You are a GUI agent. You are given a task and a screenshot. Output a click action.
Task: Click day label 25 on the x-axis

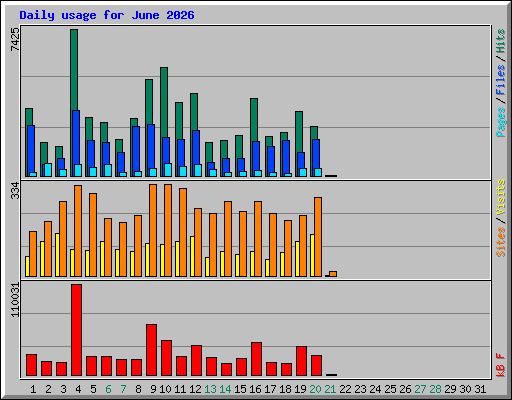pos(390,389)
